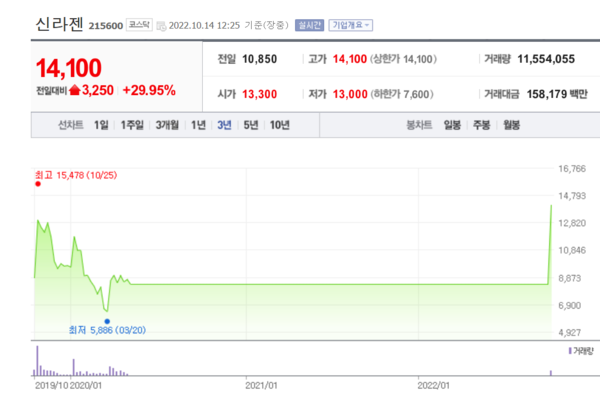Click the 2020/01 axis label
600x401 pixels.
(86, 385)
